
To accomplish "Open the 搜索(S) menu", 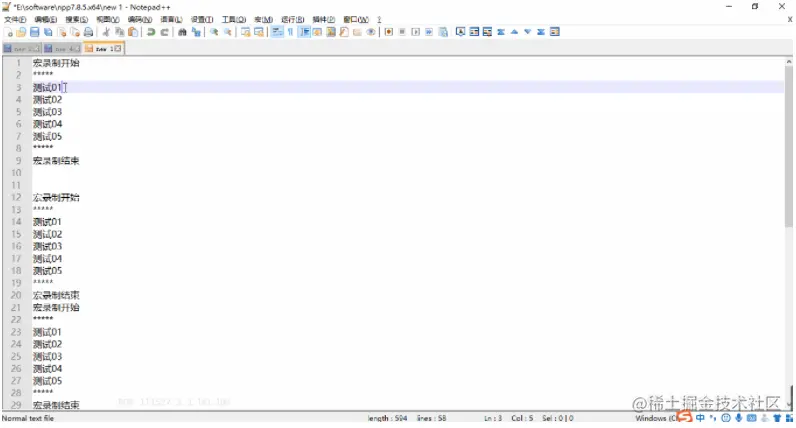I will point(77,19).
